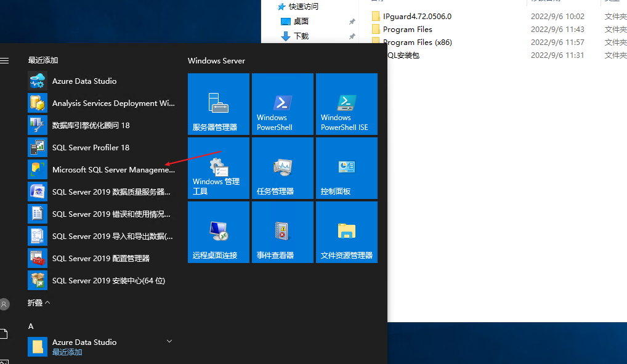
Task: Select the 桌面 icon in quick access
Action: (286, 22)
